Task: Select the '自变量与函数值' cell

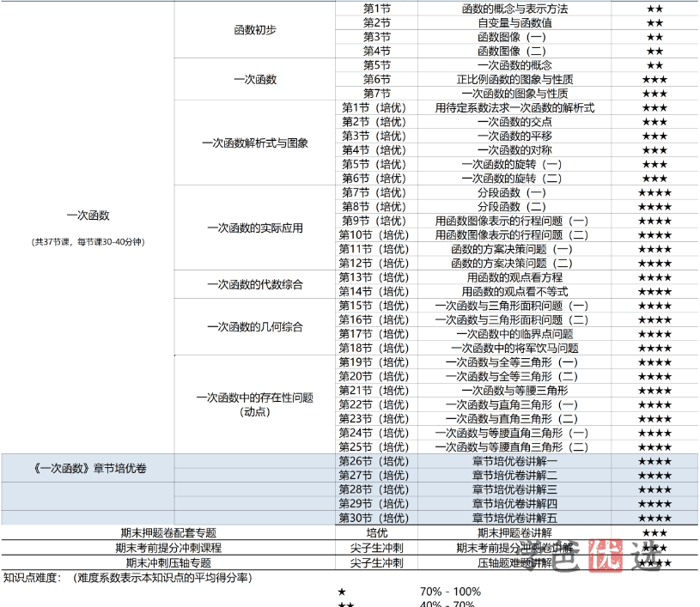Action: coord(514,23)
